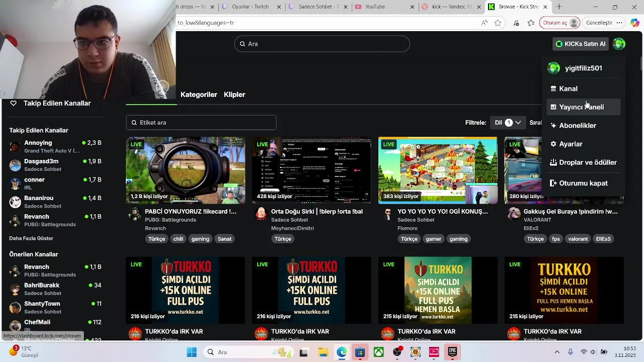The width and height of the screenshot is (644, 362).
Task: Open the Windows Start menu
Action: (x=192, y=352)
